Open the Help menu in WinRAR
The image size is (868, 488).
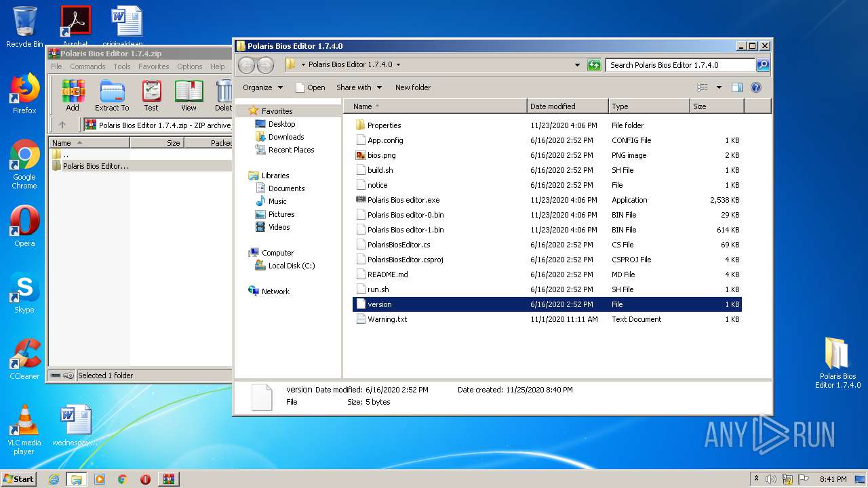pos(217,66)
